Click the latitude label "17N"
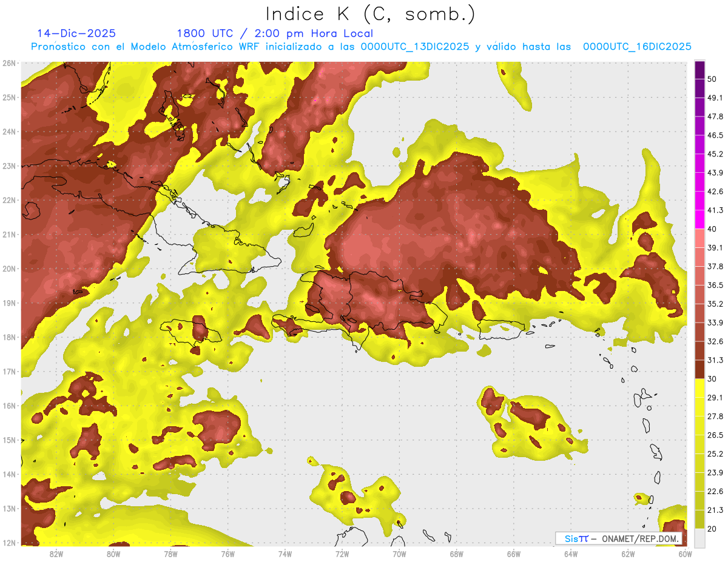The width and height of the screenshot is (728, 562). click(x=9, y=372)
